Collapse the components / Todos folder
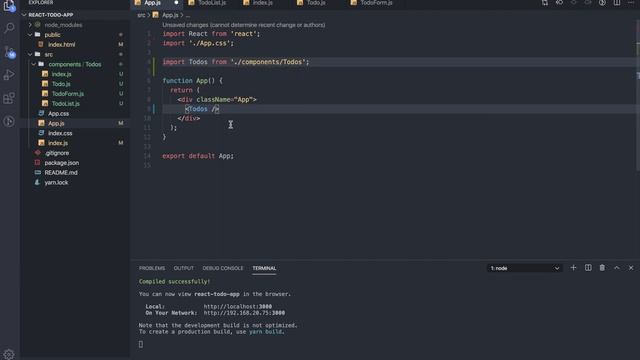The width and height of the screenshot is (640, 360). pyautogui.click(x=75, y=64)
